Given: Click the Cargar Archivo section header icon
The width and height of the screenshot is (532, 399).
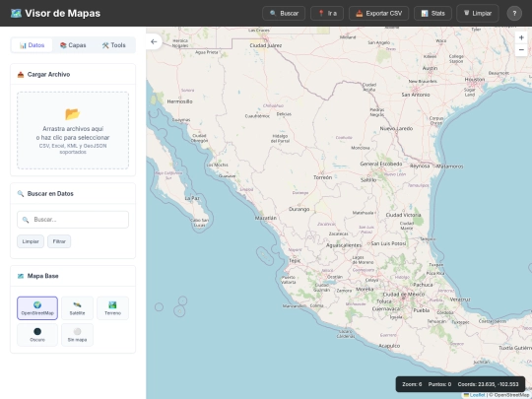Looking at the screenshot, I should point(21,75).
